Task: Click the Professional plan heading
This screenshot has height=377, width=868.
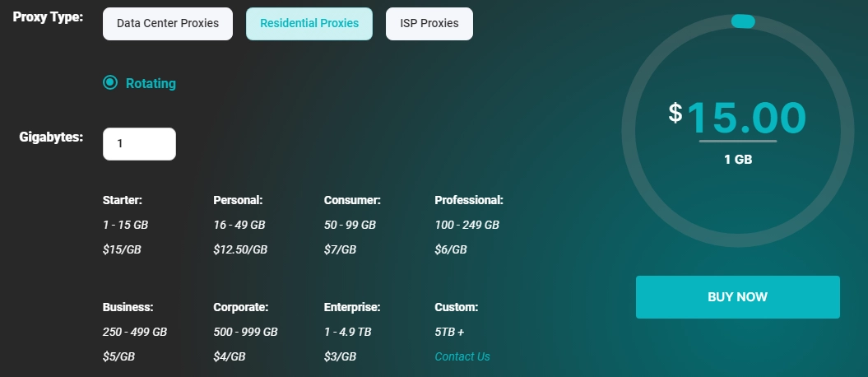Action: [x=469, y=200]
